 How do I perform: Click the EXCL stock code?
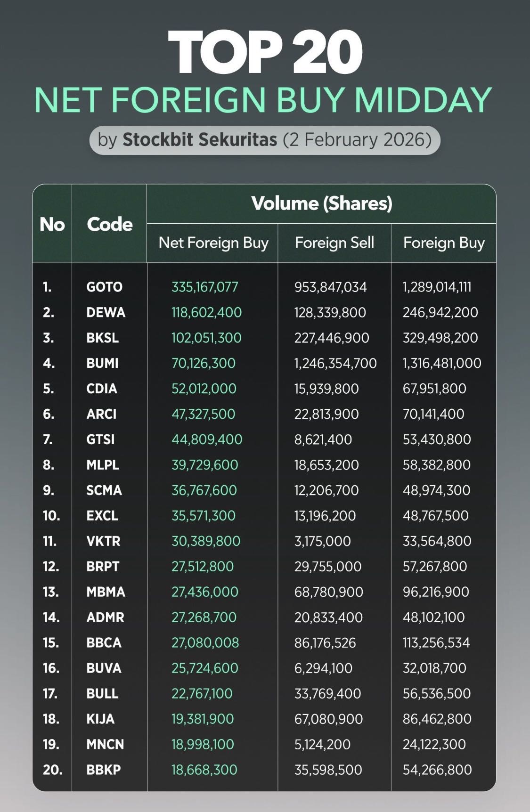click(x=102, y=516)
